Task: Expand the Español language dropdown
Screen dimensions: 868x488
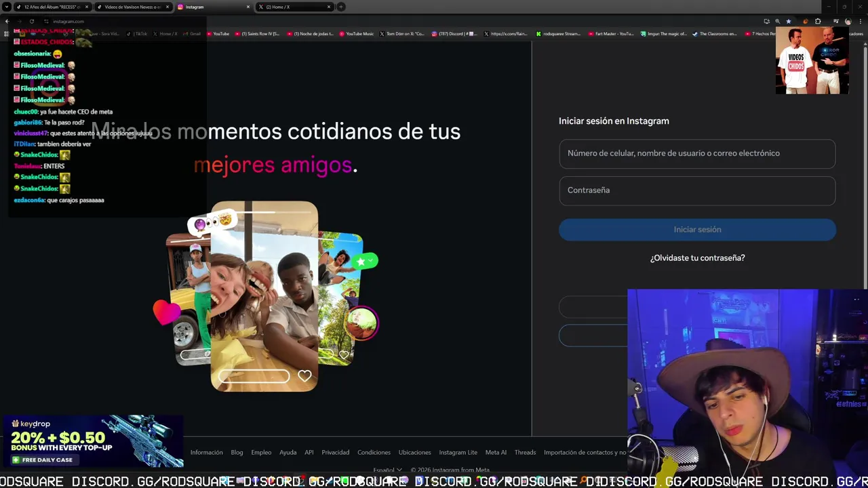Action: (x=387, y=470)
